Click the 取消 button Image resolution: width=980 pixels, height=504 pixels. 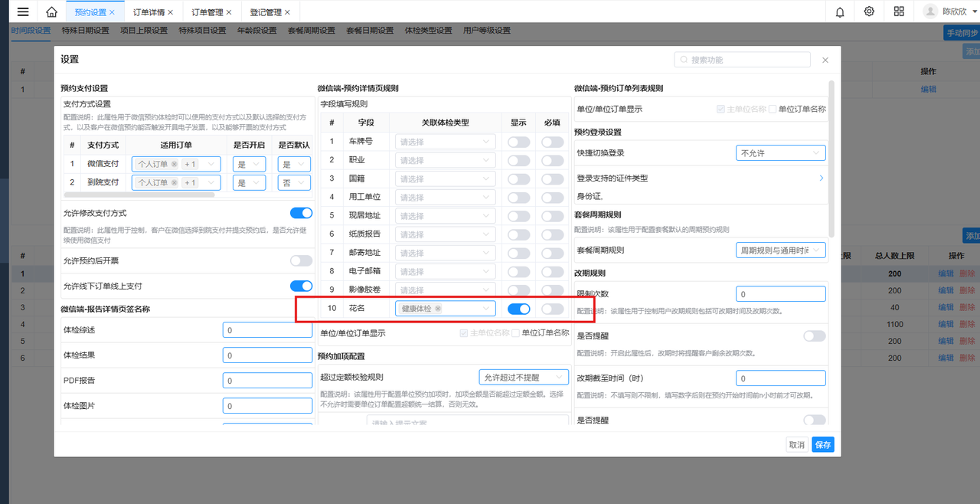[x=797, y=445]
